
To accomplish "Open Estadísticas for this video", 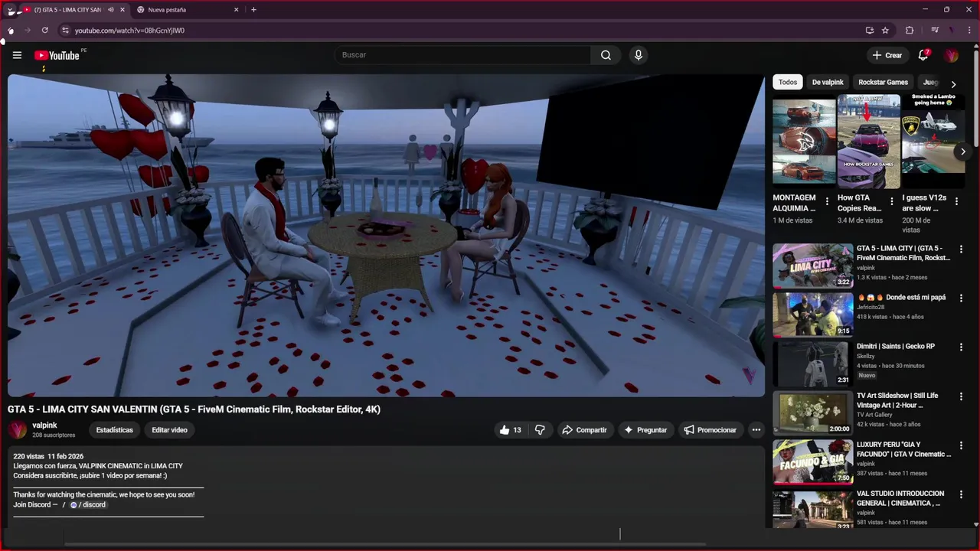I will [114, 430].
